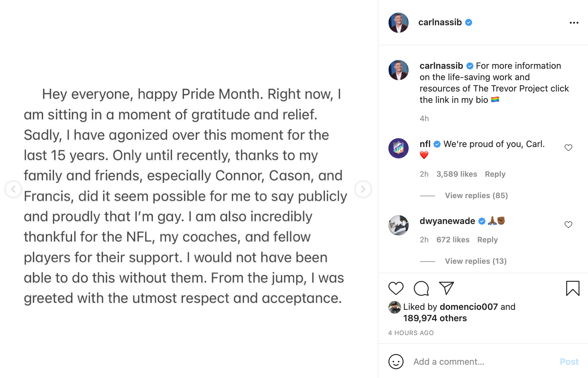Open the emoji picker smiley icon
The width and height of the screenshot is (588, 378).
396,362
